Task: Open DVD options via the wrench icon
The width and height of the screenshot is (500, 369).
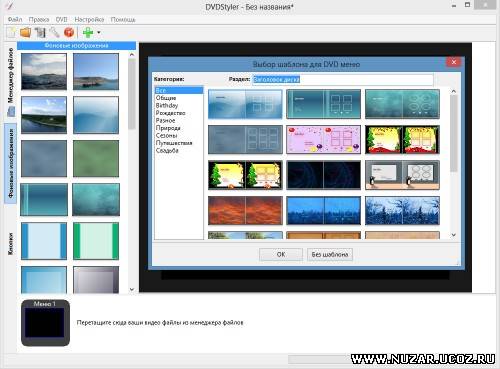Action: pyautogui.click(x=54, y=32)
